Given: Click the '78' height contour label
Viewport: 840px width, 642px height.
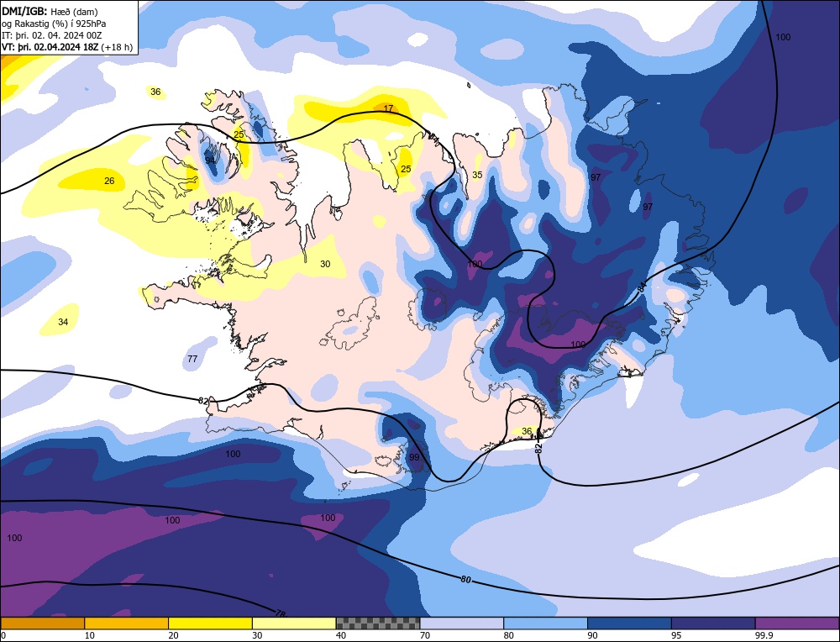Looking at the screenshot, I should point(281,613).
